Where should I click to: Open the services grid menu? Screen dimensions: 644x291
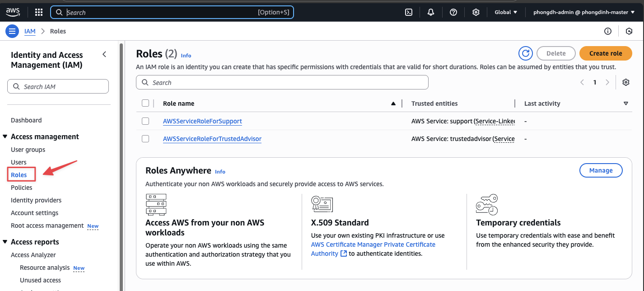pyautogui.click(x=39, y=12)
